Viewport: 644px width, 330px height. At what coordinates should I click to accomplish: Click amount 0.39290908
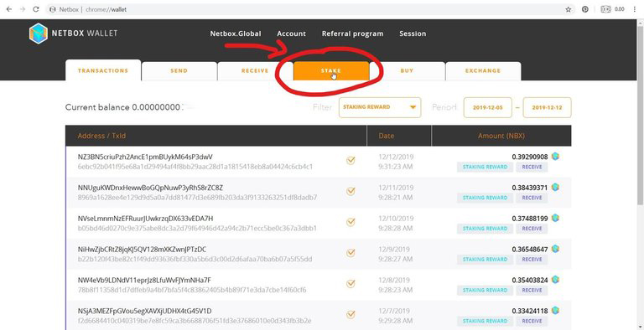[x=530, y=157]
